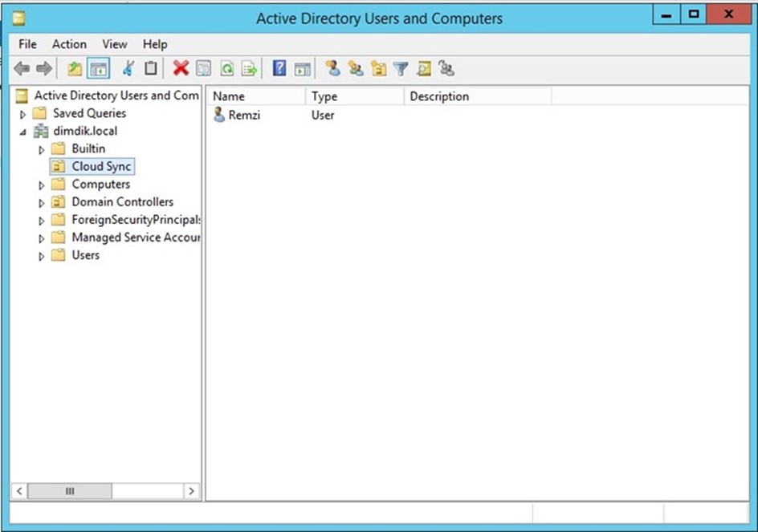
Task: Select Domain Controllers in the tree
Action: [x=122, y=201]
